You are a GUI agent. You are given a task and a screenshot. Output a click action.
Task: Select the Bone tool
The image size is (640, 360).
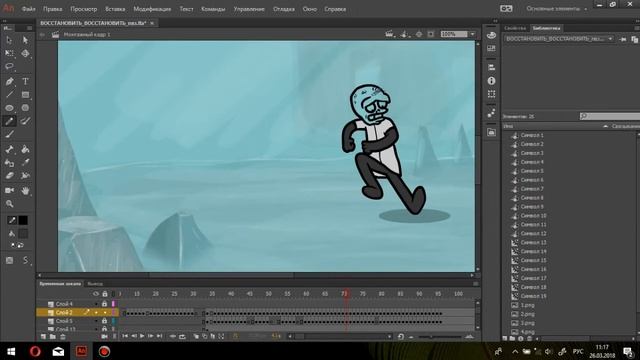pyautogui.click(x=9, y=149)
